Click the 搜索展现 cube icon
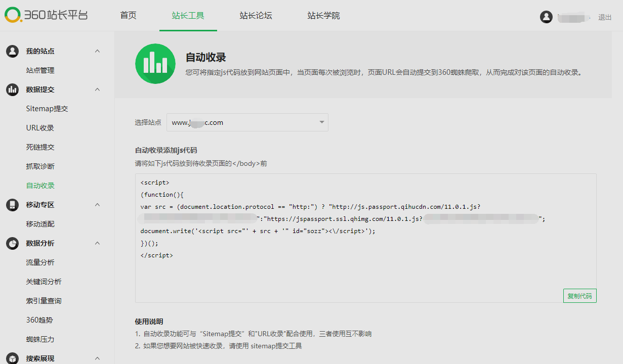This screenshot has height=364, width=623. (x=12, y=358)
